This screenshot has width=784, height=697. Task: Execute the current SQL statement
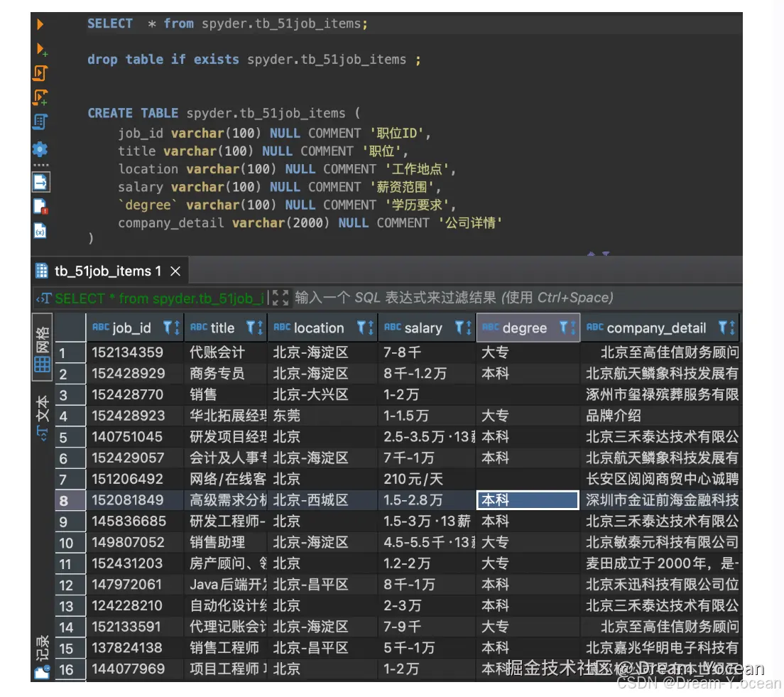40,23
